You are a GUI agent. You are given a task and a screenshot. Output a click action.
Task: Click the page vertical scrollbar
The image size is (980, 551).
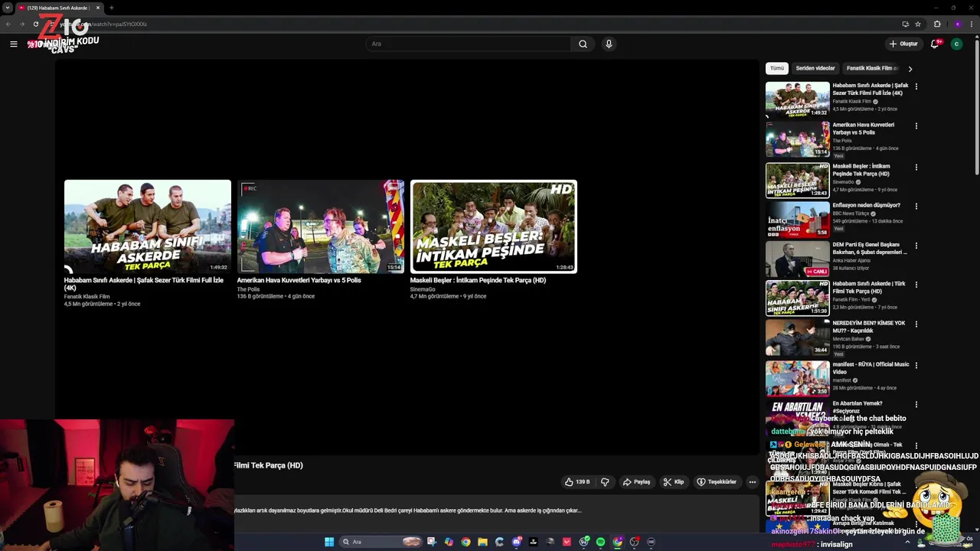(975, 107)
